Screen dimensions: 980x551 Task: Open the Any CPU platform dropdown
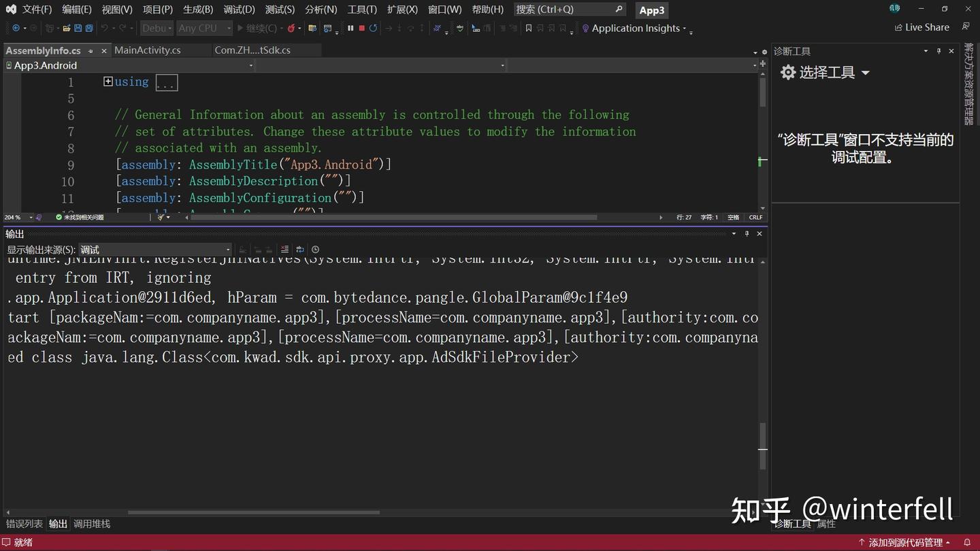(204, 28)
